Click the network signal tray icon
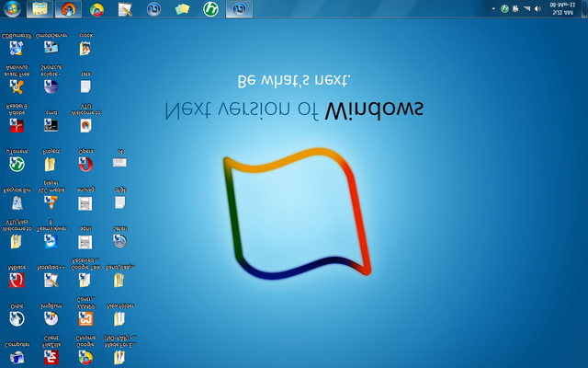588x368 pixels. coord(526,8)
